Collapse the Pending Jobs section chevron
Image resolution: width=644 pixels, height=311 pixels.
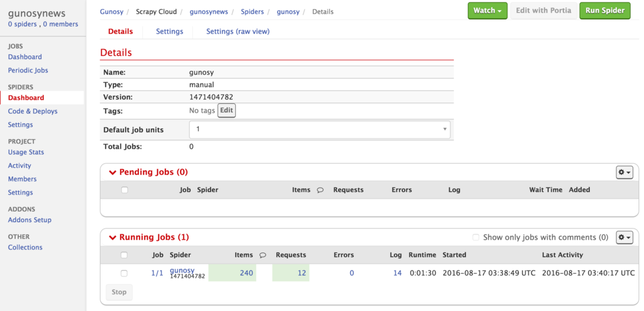[113, 172]
